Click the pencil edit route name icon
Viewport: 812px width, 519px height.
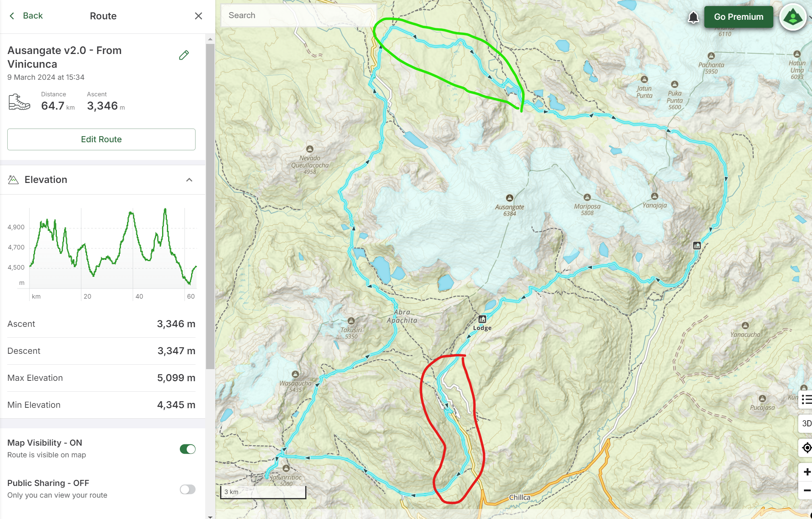coord(184,55)
